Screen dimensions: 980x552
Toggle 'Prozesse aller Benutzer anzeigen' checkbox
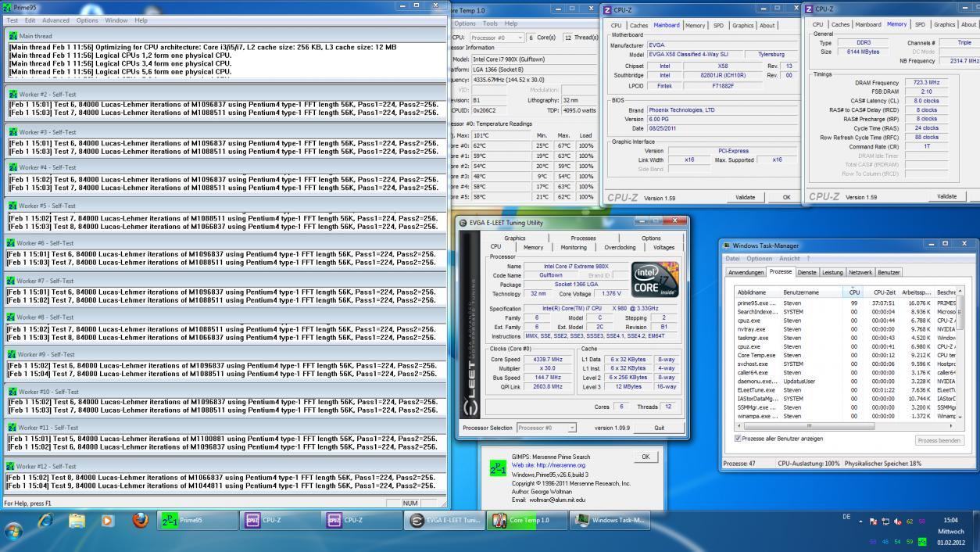tap(739, 439)
